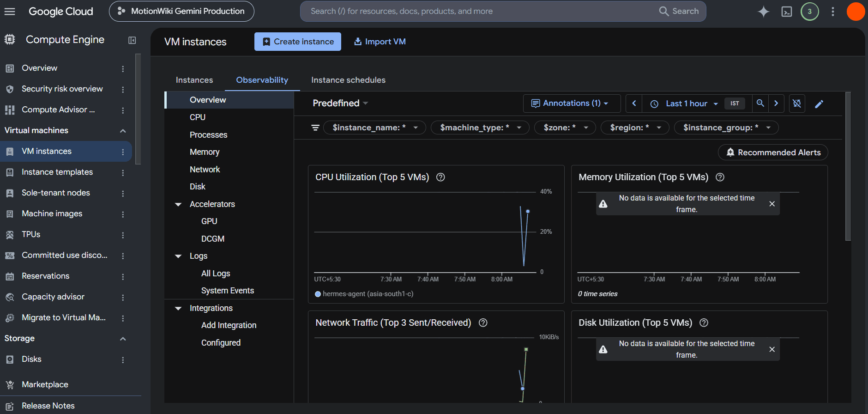Open Recommended Alerts
This screenshot has height=414, width=868.
773,152
